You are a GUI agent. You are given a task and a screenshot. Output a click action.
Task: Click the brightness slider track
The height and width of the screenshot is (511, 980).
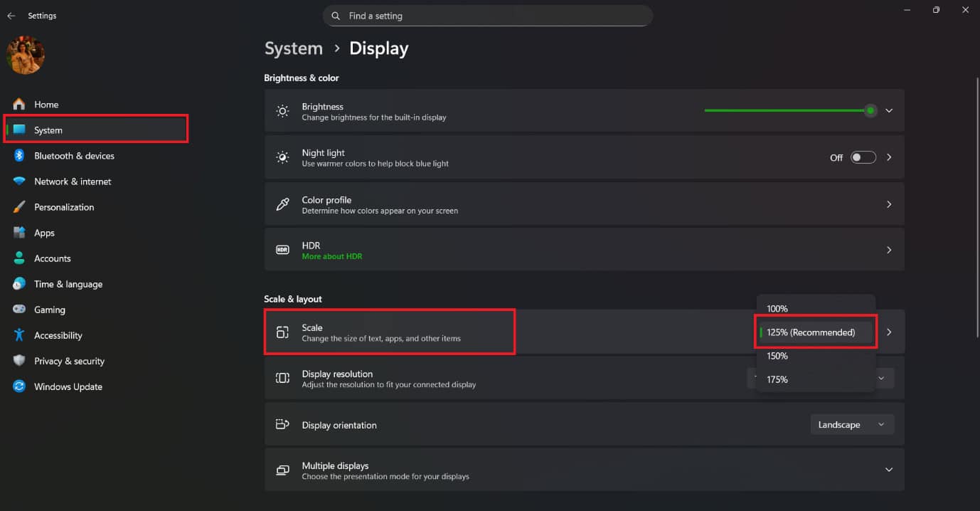[782, 111]
